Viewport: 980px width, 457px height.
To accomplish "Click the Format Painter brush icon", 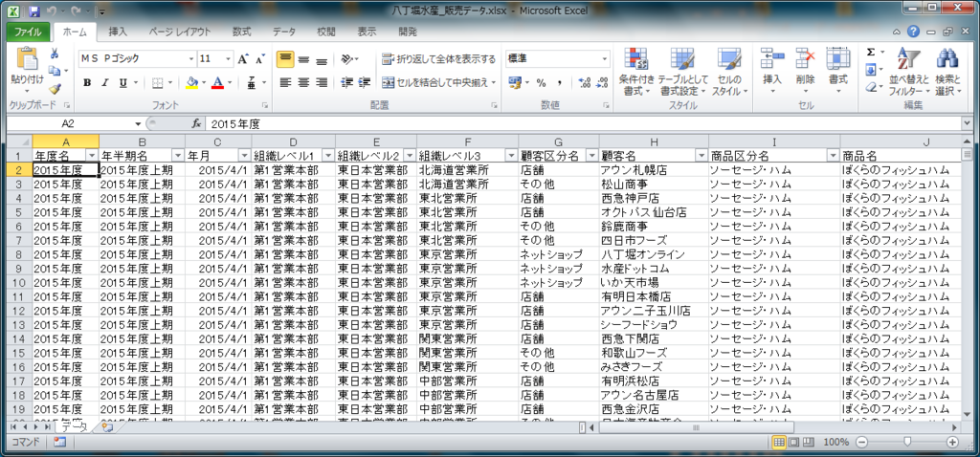I will point(55,89).
